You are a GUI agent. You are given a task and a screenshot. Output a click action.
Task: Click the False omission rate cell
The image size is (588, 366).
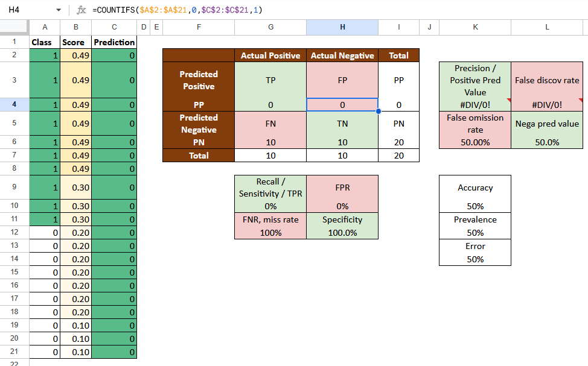click(475, 124)
